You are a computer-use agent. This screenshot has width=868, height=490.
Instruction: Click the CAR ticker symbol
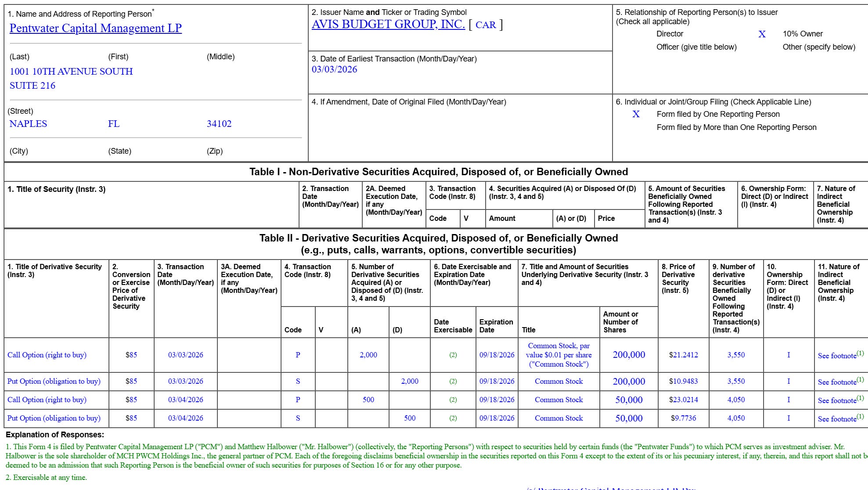[486, 25]
